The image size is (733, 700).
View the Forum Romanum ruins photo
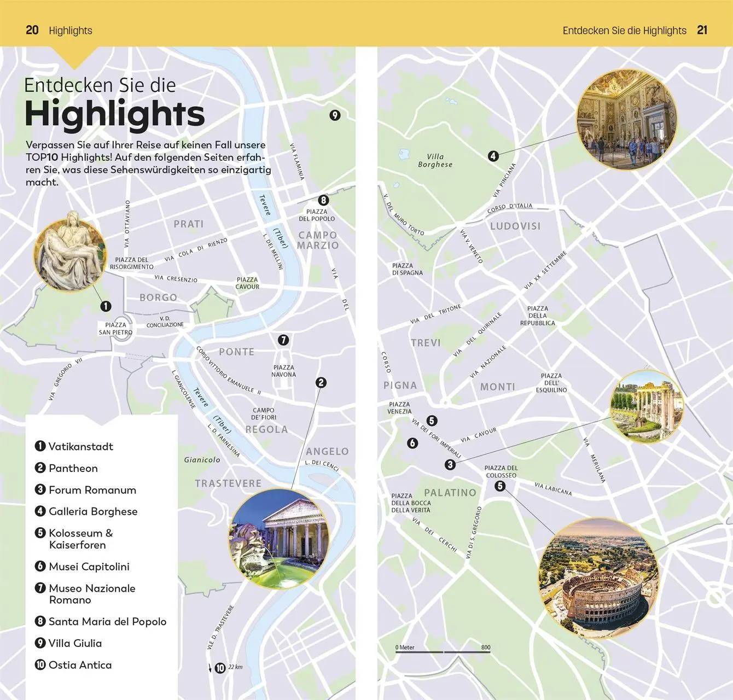(647, 406)
